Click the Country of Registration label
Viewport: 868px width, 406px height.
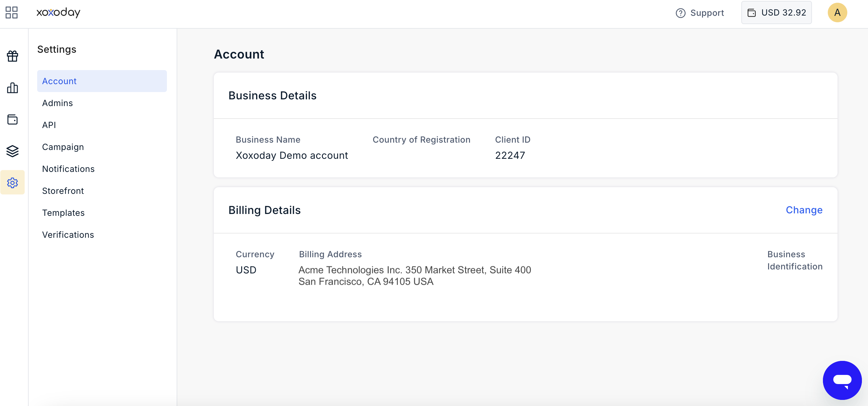tap(421, 140)
